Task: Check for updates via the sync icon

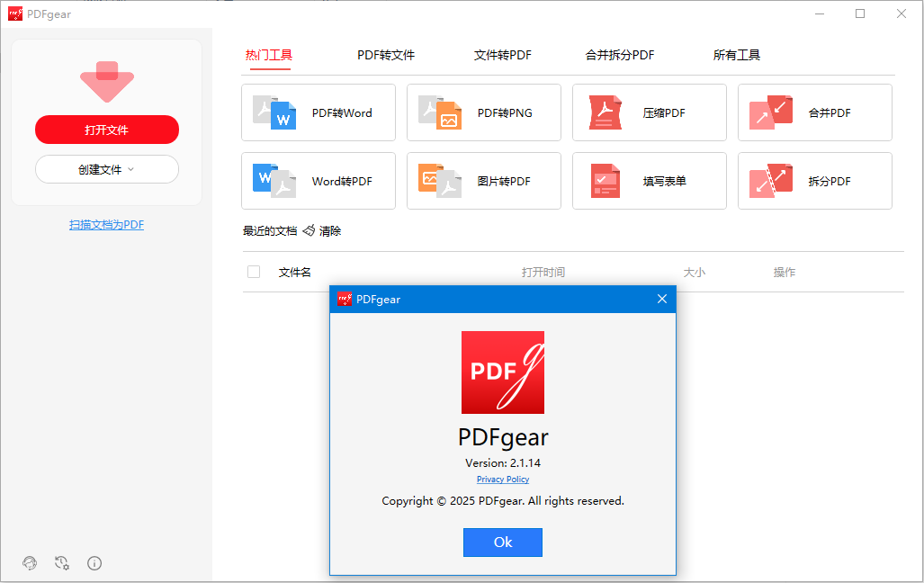Action: coord(62,563)
